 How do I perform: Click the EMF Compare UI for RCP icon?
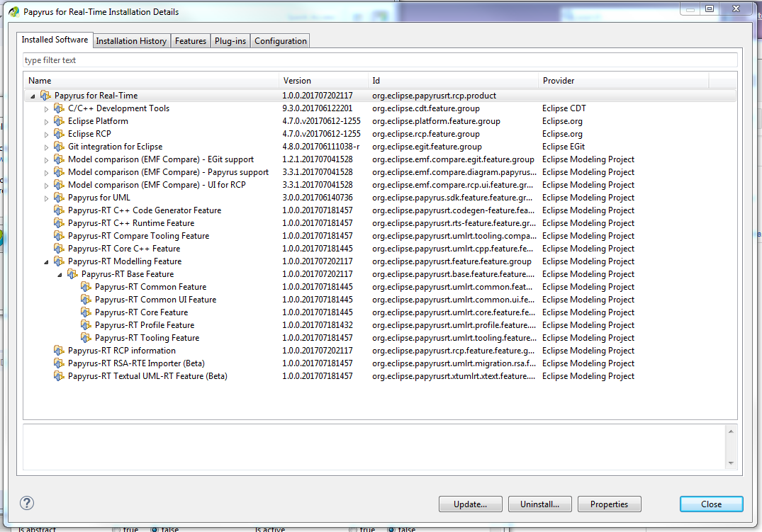[x=59, y=185]
